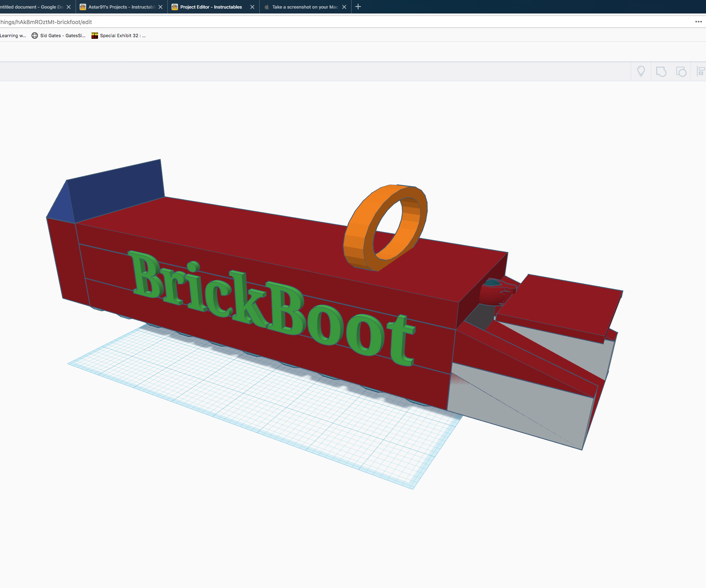Image resolution: width=706 pixels, height=588 pixels.
Task: Click the Special Exhibit 32 bookmark icon
Action: coord(94,36)
